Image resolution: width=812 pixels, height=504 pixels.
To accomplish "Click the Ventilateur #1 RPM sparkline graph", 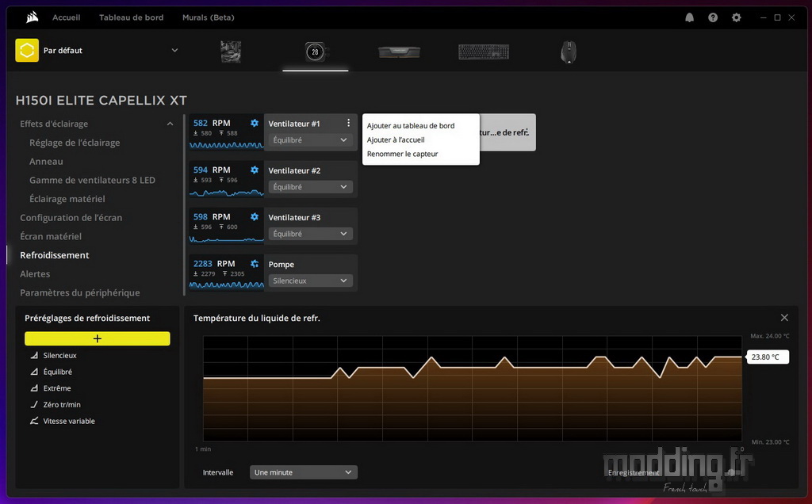I will 226,145.
